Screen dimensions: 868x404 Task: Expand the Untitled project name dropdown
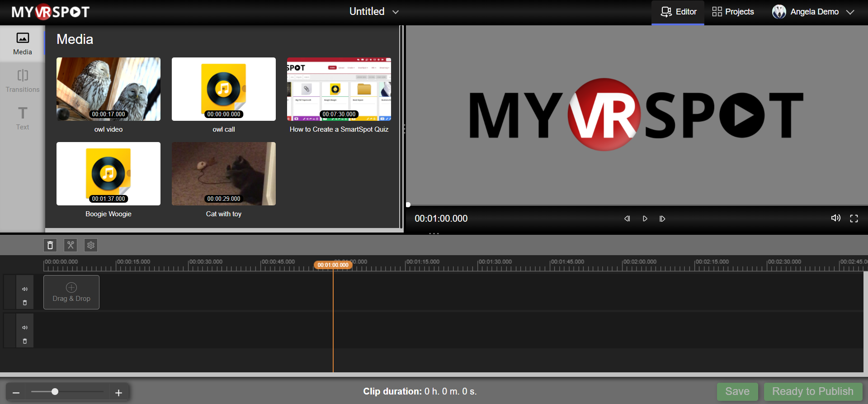click(x=374, y=12)
